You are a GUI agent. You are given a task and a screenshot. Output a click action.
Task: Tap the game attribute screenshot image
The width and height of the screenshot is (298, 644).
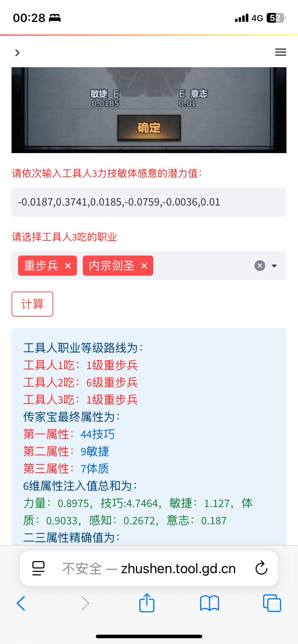click(149, 110)
